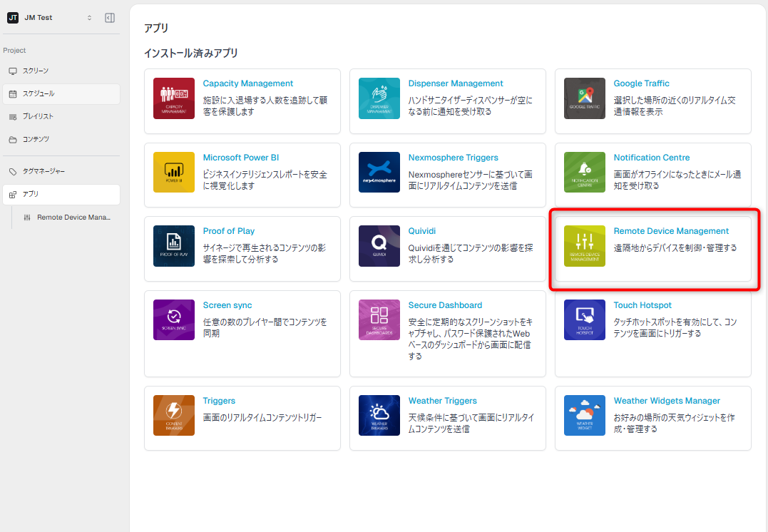Image resolution: width=768 pixels, height=532 pixels.
Task: Open the Triggers lightning icon
Action: (174, 416)
